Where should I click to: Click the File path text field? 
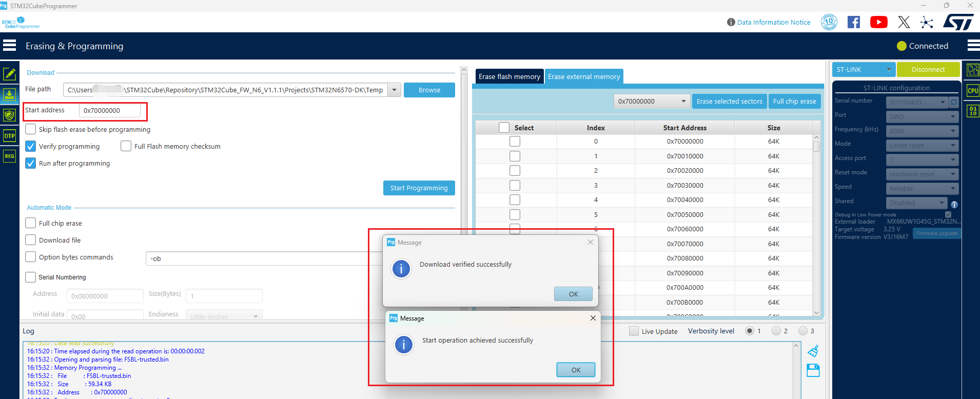[x=225, y=90]
